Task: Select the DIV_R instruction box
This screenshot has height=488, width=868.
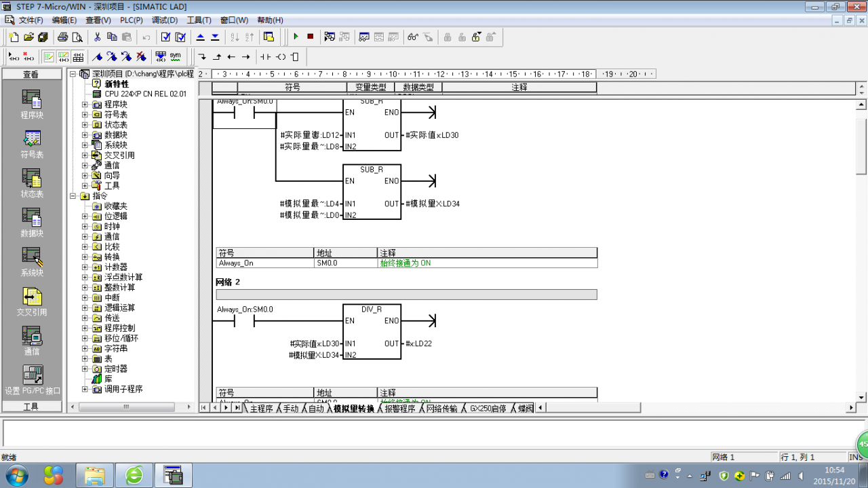Action: click(x=372, y=331)
